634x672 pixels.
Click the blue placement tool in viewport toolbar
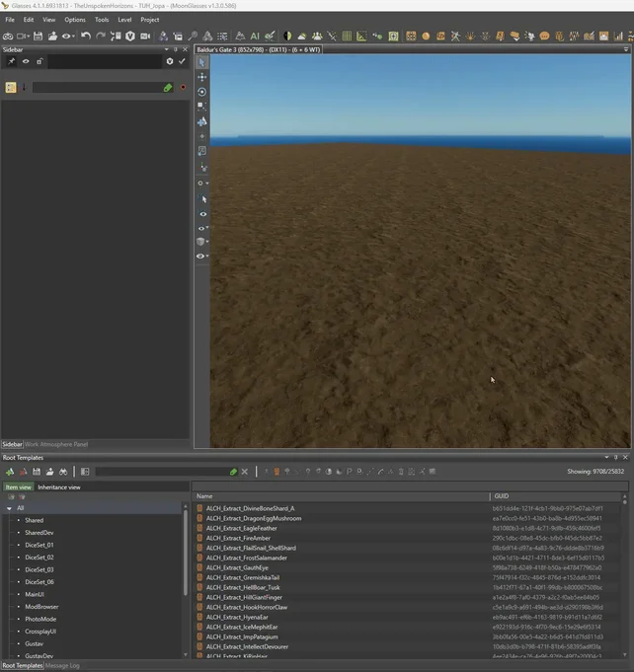click(202, 121)
